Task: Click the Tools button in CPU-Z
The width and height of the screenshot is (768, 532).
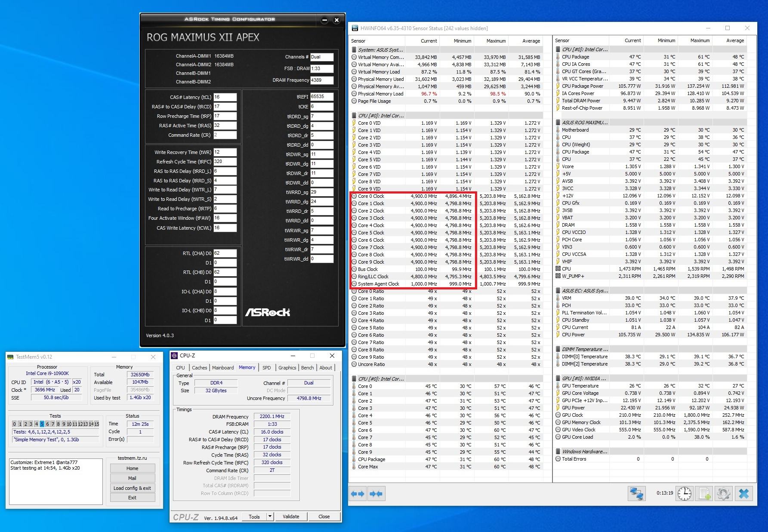Action: (254, 517)
